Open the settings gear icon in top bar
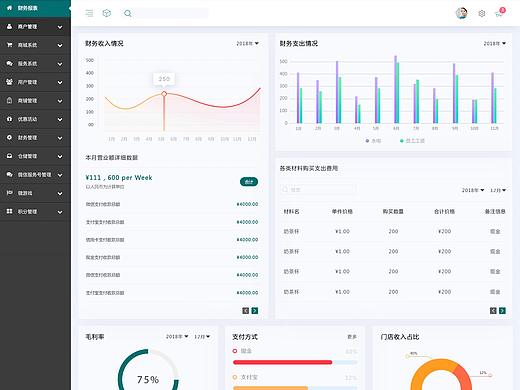The width and height of the screenshot is (520, 390). pyautogui.click(x=482, y=14)
